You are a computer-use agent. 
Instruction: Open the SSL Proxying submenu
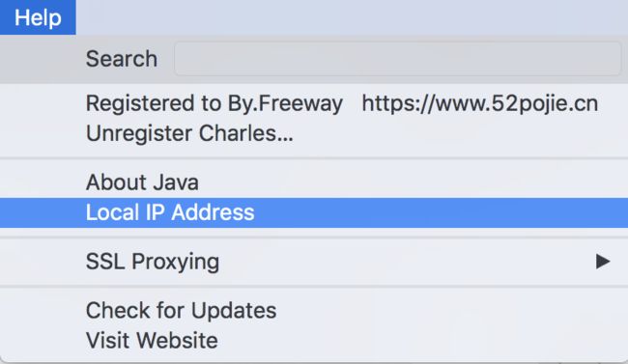314,262
